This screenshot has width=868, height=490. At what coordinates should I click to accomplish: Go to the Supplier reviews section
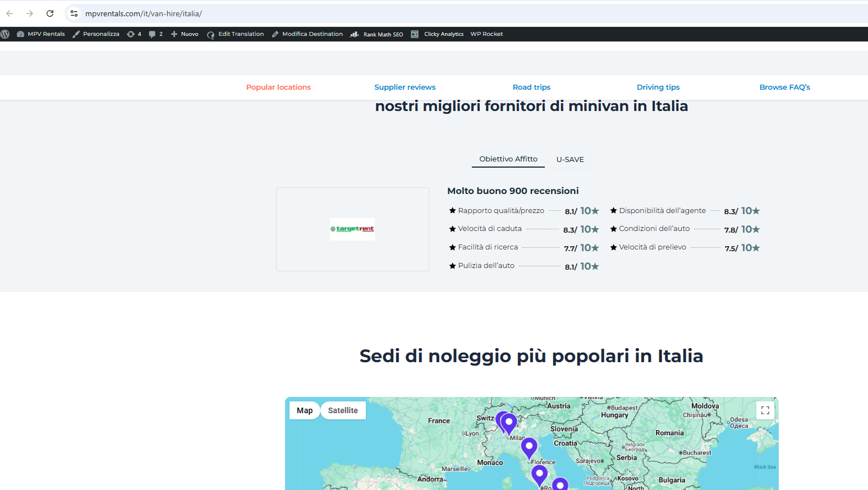point(405,87)
